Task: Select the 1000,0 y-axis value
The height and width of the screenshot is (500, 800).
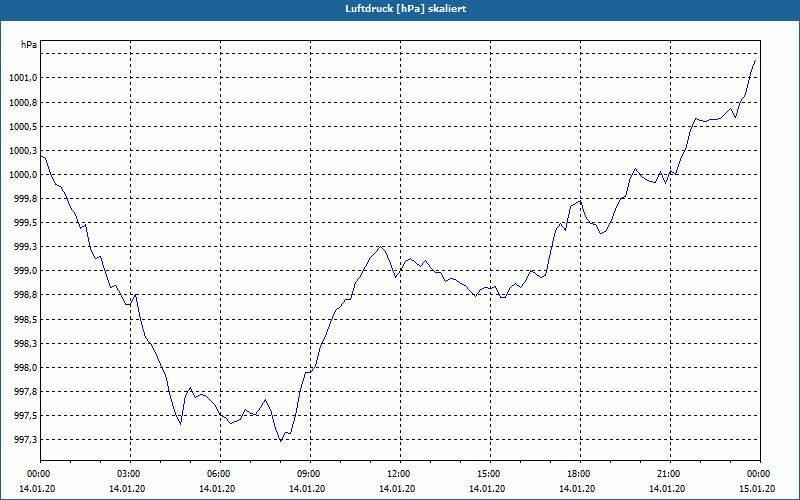Action: click(23, 175)
